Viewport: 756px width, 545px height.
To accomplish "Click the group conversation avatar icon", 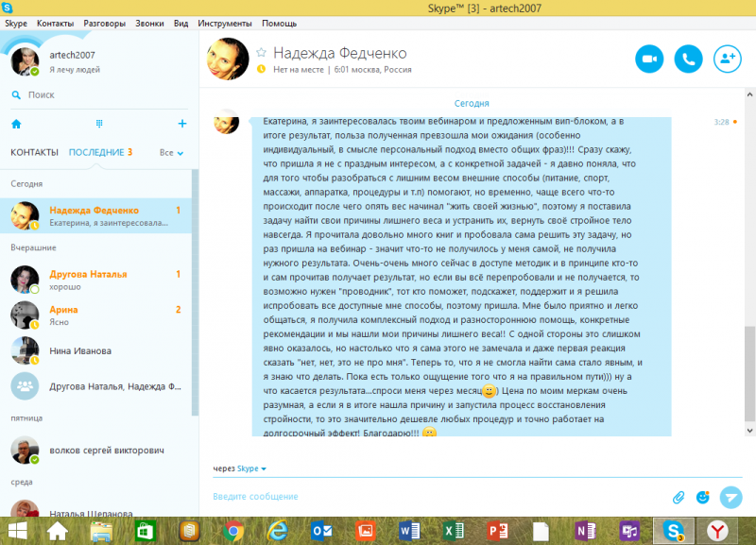I will pyautogui.click(x=25, y=386).
